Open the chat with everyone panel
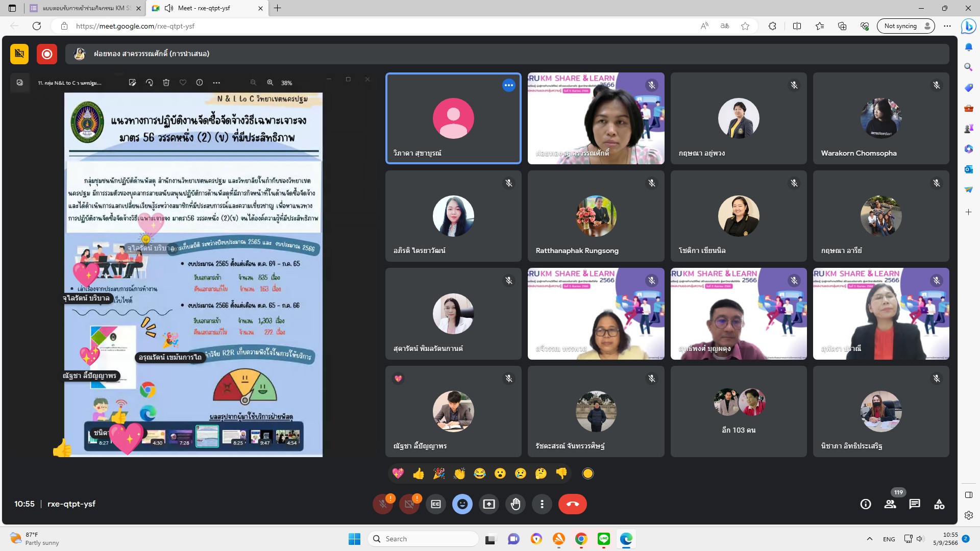Screen dimensions: 980x551 point(915,504)
